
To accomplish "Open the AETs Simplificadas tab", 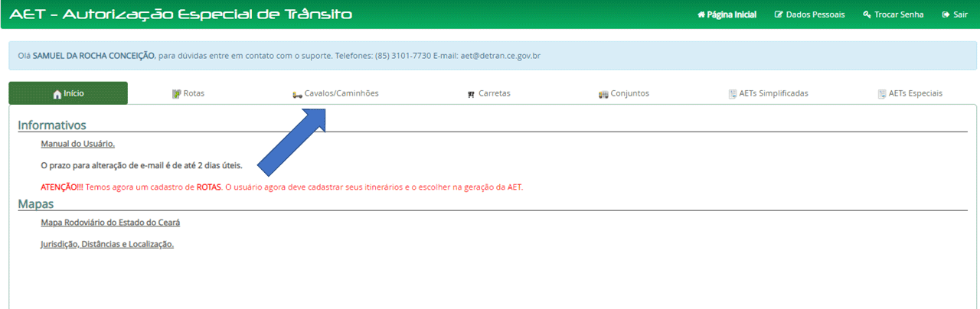I will coord(773,93).
